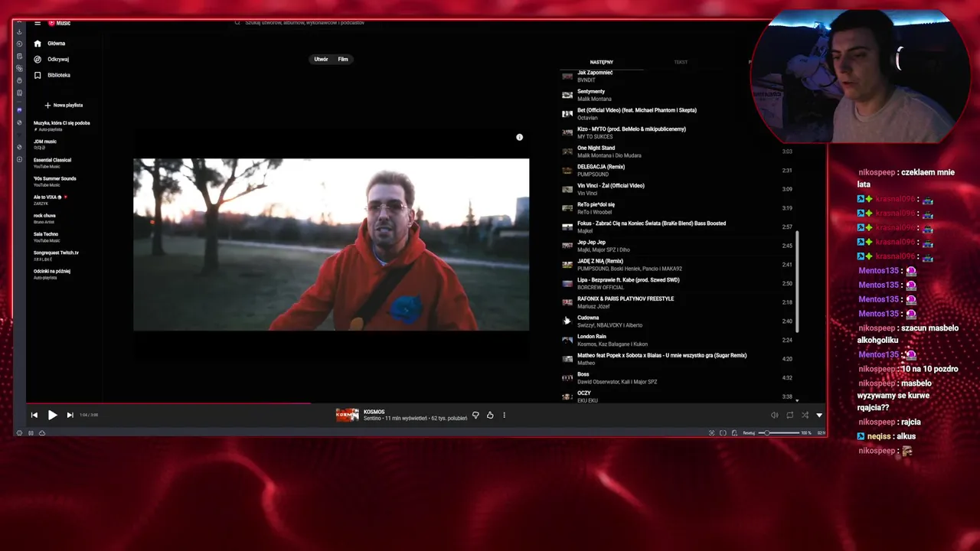Click the tile windows icon in status bar
The height and width of the screenshot is (551, 980).
[723, 433]
